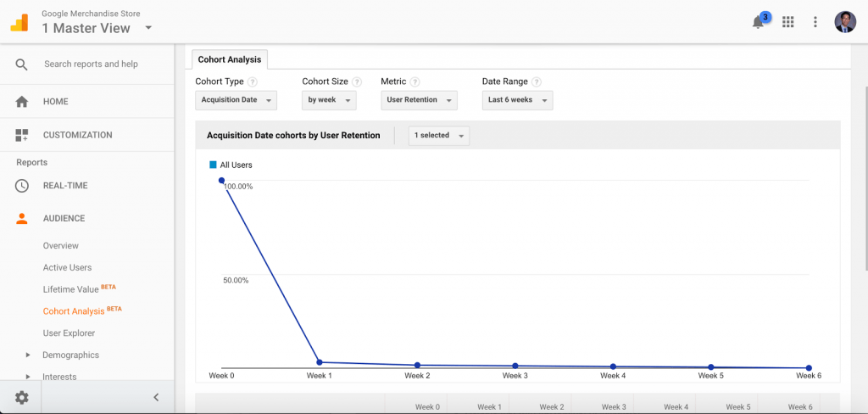Open the Active Users report
Image resolution: width=868 pixels, height=414 pixels.
68,267
